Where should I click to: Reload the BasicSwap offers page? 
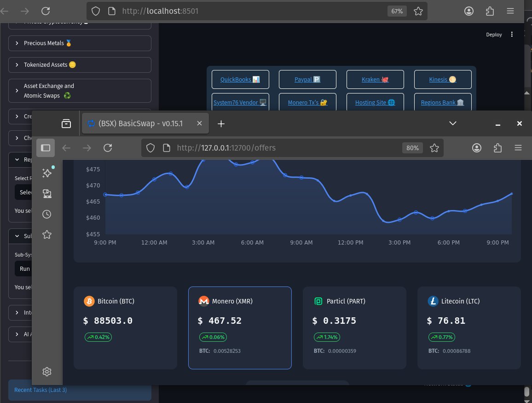tap(108, 148)
